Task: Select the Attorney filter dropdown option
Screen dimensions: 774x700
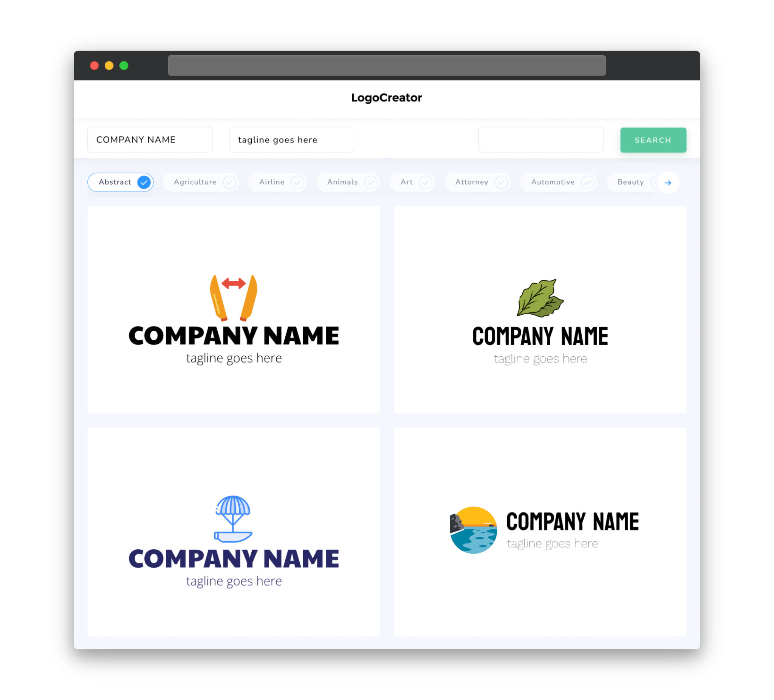Action: click(x=478, y=182)
